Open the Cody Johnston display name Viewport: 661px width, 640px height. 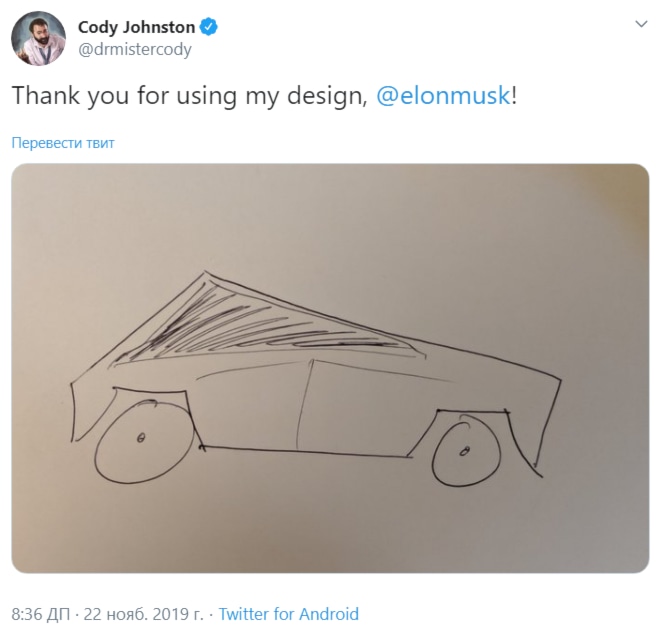[136, 27]
